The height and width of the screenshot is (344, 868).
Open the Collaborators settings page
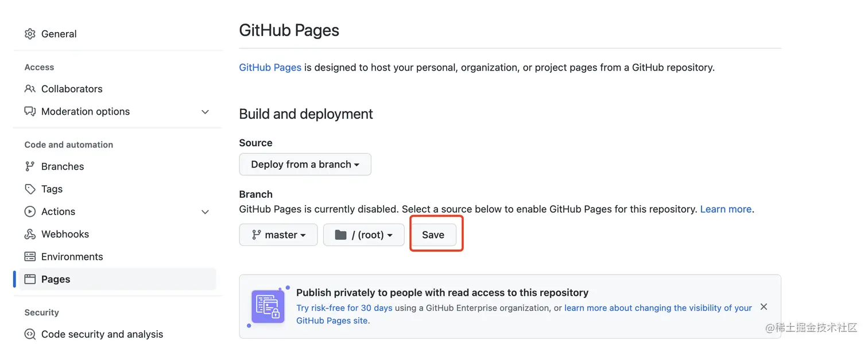72,89
